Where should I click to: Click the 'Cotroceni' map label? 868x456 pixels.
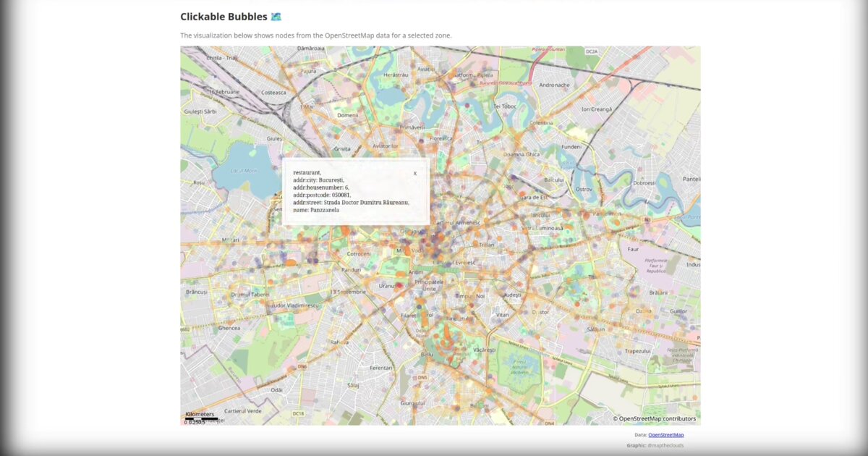pos(359,254)
